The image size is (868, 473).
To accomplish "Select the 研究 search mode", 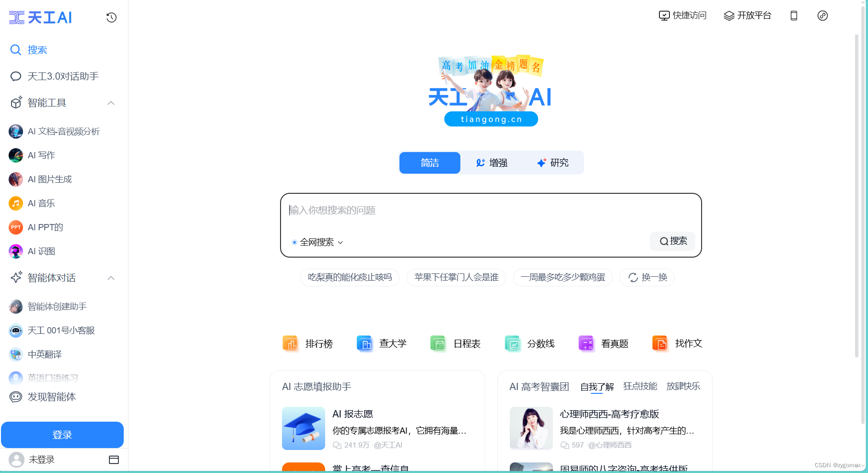I will pyautogui.click(x=553, y=163).
